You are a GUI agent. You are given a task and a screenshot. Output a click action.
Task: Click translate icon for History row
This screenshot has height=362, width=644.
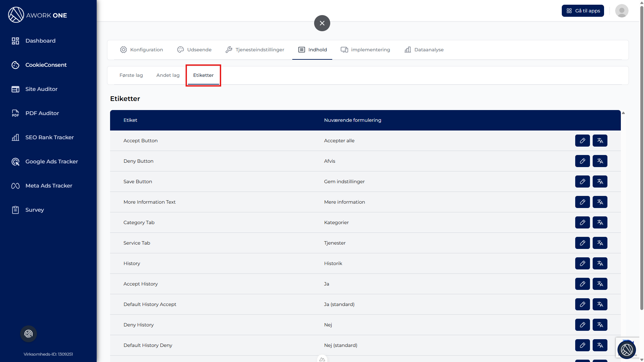click(x=600, y=263)
